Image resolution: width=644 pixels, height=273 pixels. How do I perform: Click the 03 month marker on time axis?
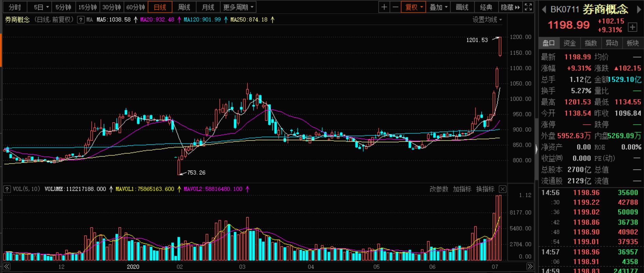(242, 267)
